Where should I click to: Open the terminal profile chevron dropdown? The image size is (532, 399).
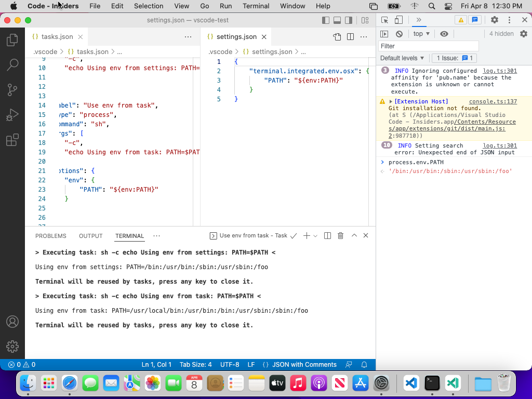click(315, 235)
